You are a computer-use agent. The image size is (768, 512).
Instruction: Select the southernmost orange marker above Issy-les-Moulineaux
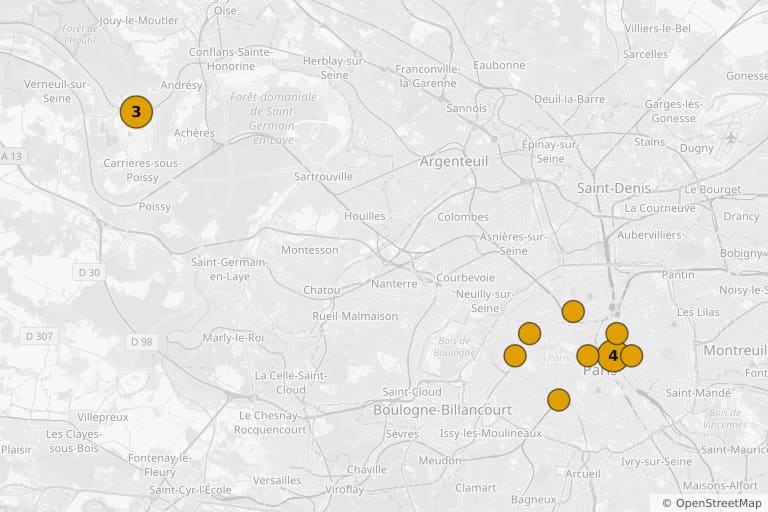pyautogui.click(x=558, y=400)
